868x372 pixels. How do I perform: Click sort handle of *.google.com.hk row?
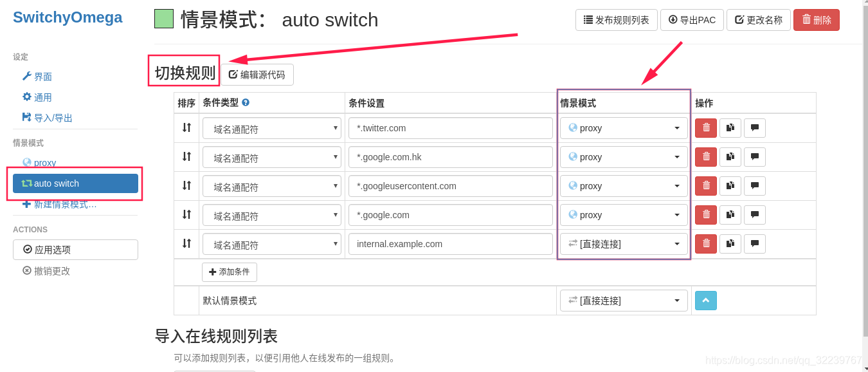[186, 156]
